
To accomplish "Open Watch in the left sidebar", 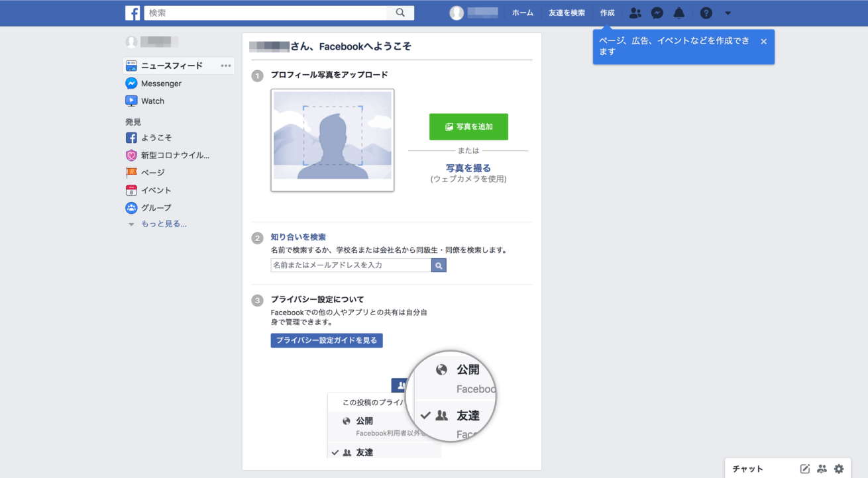I will [x=152, y=101].
